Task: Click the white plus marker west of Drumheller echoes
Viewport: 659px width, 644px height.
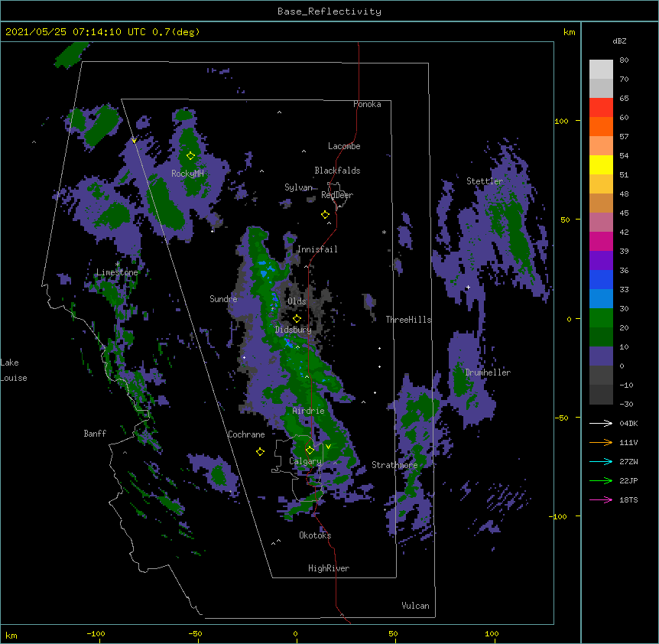Action: [468, 288]
